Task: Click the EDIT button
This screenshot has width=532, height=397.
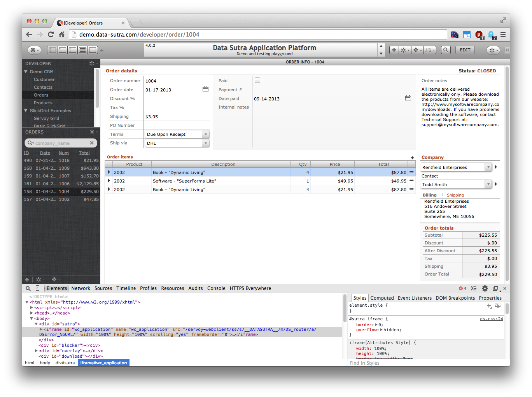Action: pos(465,50)
